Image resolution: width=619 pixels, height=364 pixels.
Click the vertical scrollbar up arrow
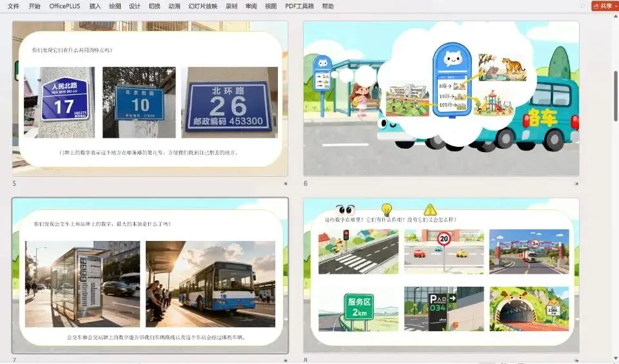[x=615, y=17]
